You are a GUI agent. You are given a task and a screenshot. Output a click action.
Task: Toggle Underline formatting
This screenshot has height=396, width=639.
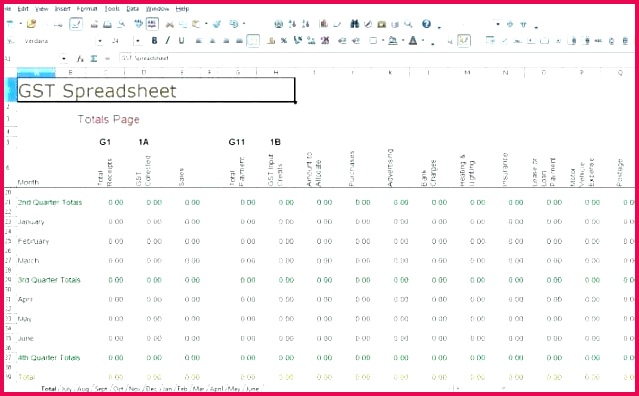181,40
